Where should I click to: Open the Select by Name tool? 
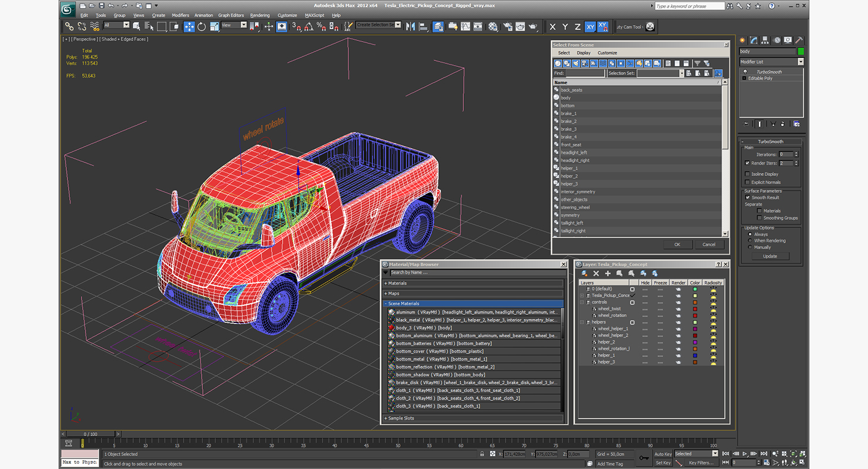[x=149, y=26]
